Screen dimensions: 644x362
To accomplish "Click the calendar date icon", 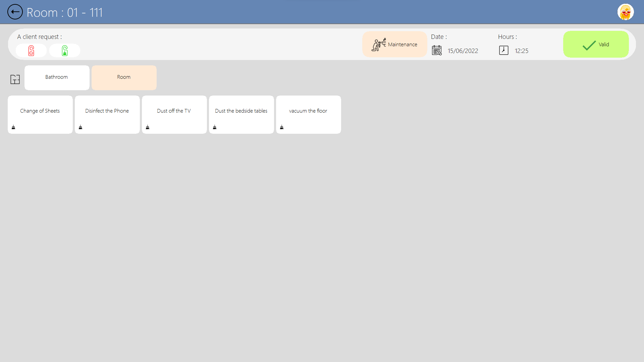I will pos(436,51).
